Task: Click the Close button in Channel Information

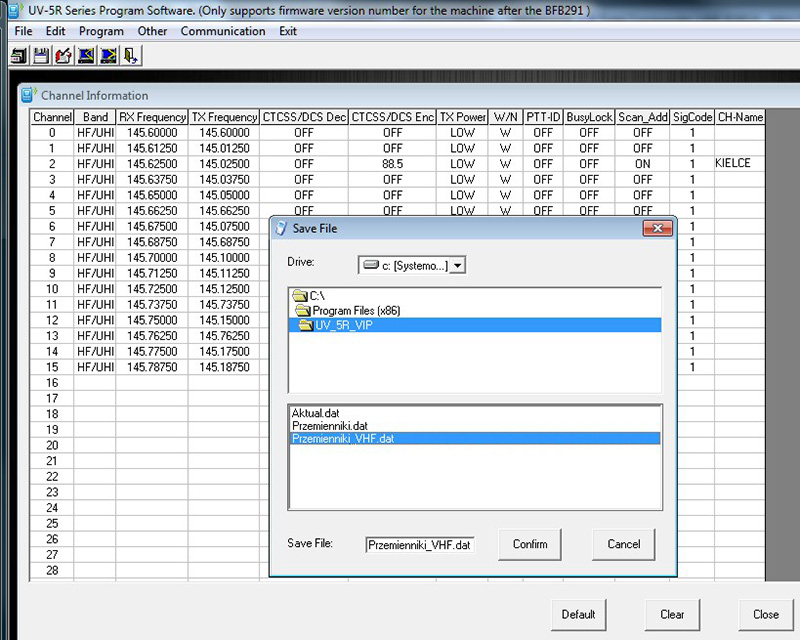Action: pyautogui.click(x=766, y=614)
